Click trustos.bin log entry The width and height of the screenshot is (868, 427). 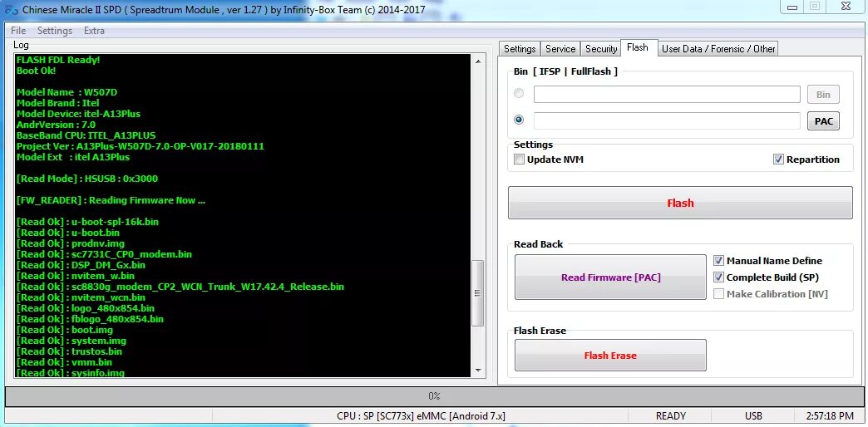[x=69, y=351]
